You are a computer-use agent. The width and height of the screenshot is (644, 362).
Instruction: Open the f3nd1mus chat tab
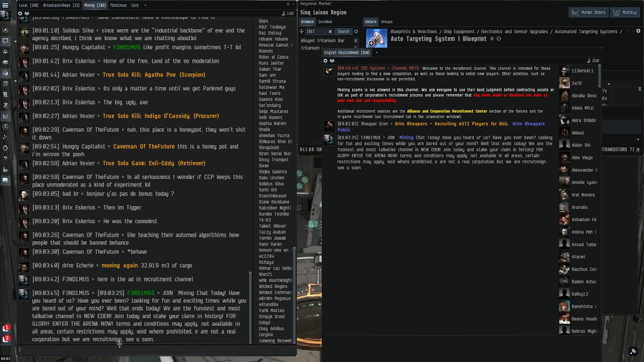(x=118, y=5)
